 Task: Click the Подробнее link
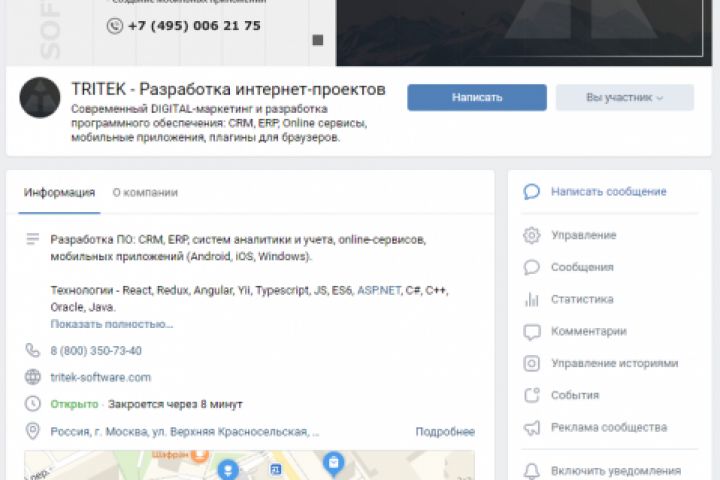coord(445,432)
